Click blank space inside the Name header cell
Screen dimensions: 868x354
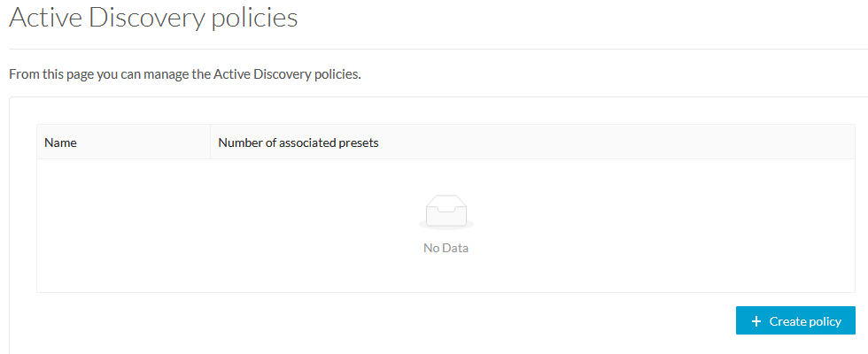pyautogui.click(x=143, y=142)
